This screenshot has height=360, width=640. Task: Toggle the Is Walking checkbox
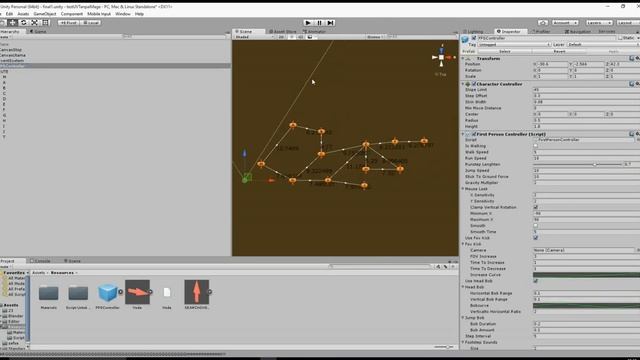(x=536, y=146)
